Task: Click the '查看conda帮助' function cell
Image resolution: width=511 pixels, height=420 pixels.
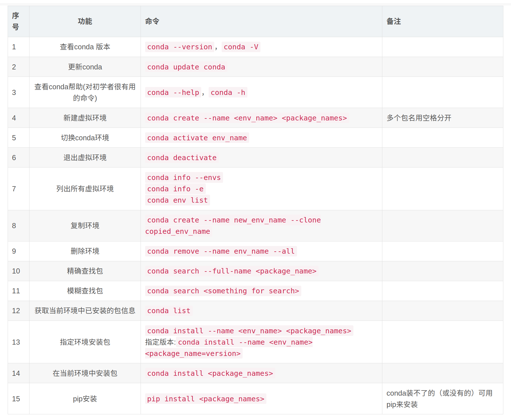Action: click(85, 92)
